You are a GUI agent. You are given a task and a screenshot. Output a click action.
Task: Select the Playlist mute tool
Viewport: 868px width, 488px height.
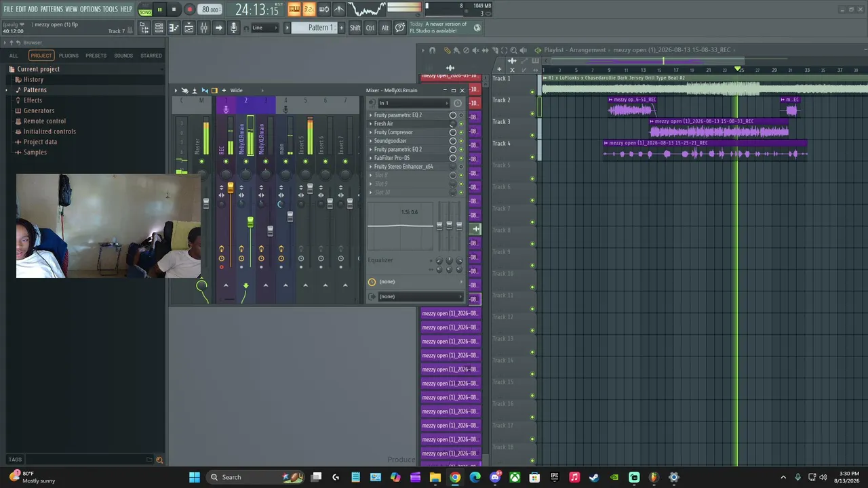coord(475,50)
